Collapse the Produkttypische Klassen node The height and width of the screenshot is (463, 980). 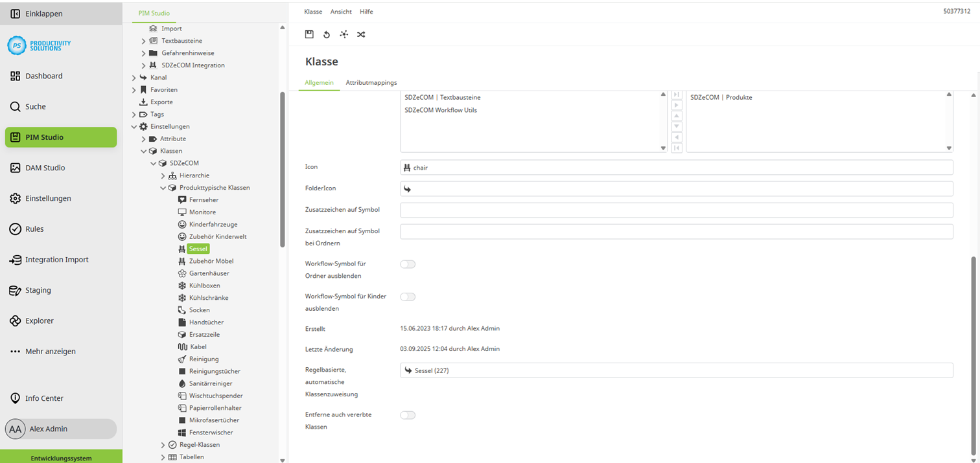tap(163, 188)
